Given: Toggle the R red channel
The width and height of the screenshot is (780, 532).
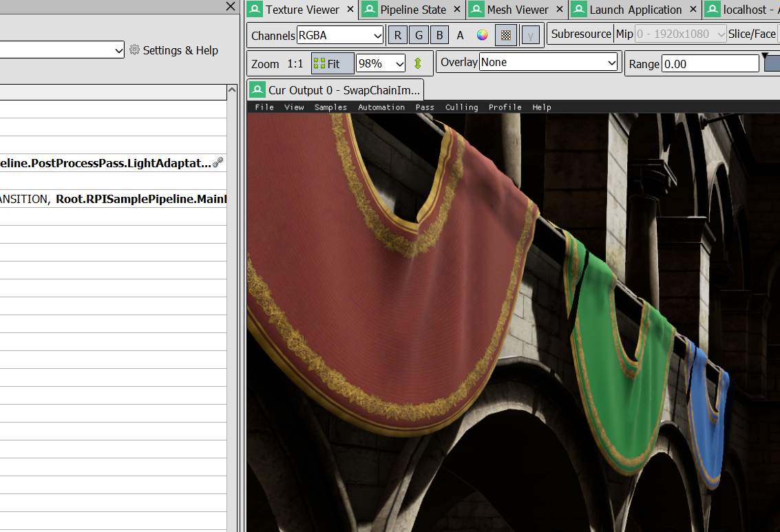Looking at the screenshot, I should (x=397, y=34).
